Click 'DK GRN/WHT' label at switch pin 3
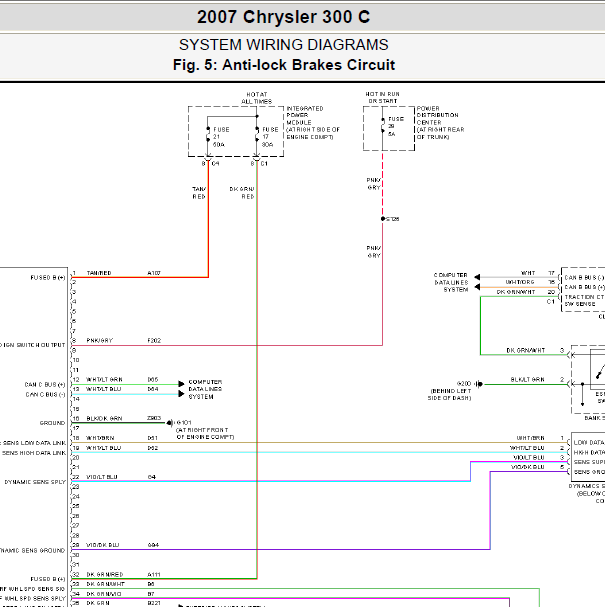 coord(526,350)
